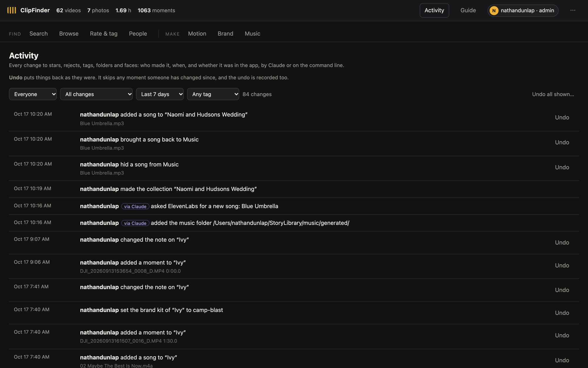Click the nathandunlap avatar icon
Image resolution: width=588 pixels, height=368 pixels.
pos(494,11)
